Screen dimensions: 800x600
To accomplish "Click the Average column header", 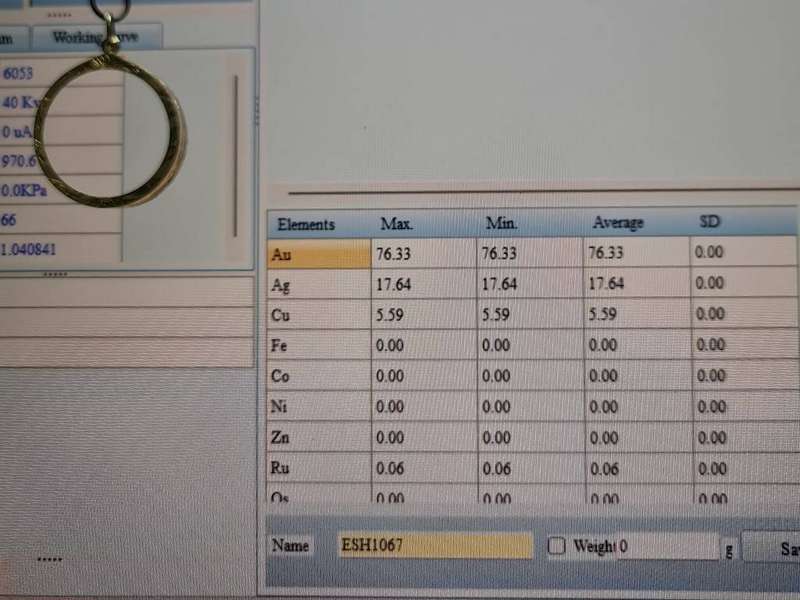I will click(618, 223).
